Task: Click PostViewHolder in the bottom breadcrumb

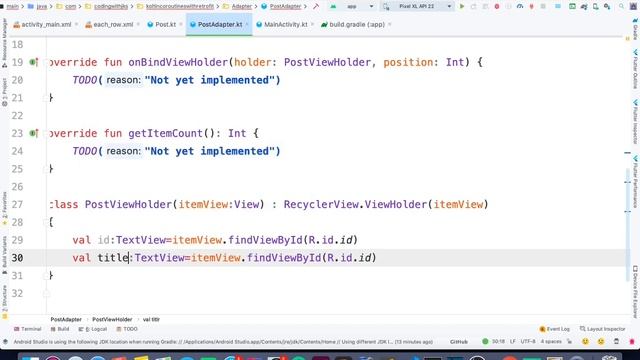Action: click(112, 320)
